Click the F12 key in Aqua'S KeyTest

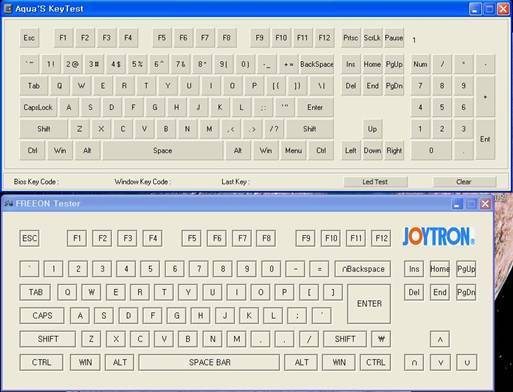point(324,38)
